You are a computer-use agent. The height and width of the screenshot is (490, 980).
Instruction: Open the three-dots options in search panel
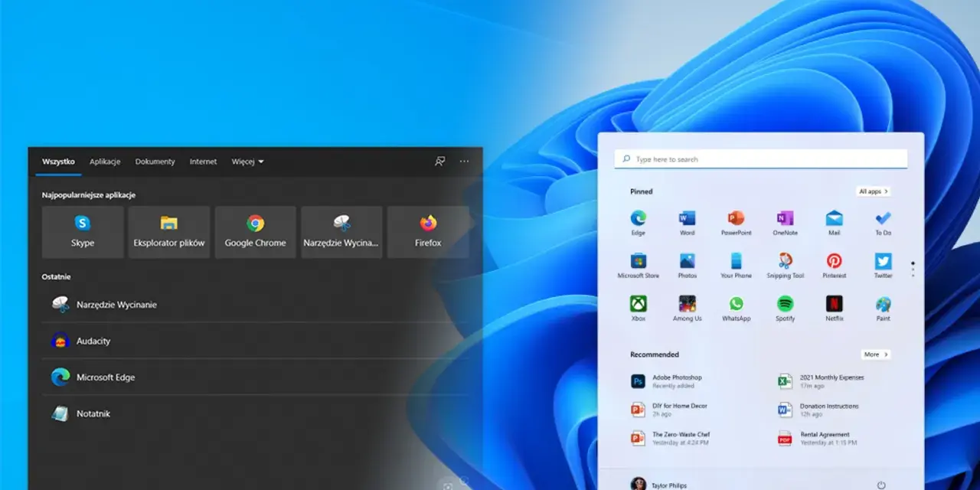point(464,162)
